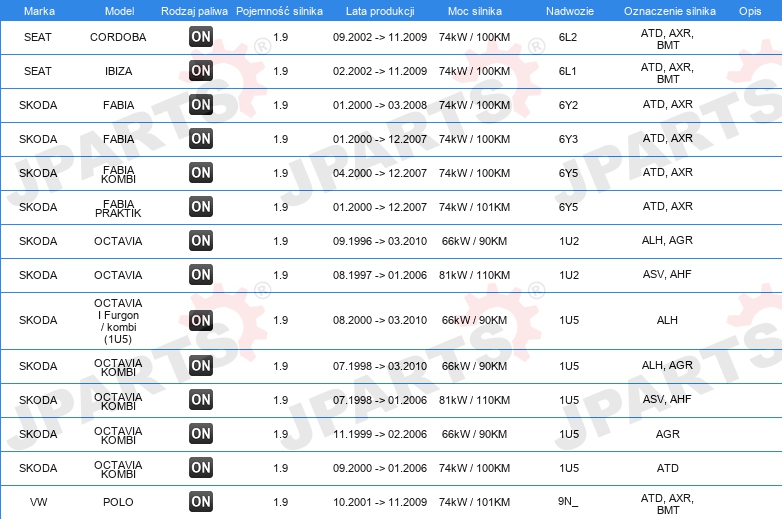Click the ON badge in the FABIA PRAKTIK row
This screenshot has width=782, height=519.
pos(201,206)
